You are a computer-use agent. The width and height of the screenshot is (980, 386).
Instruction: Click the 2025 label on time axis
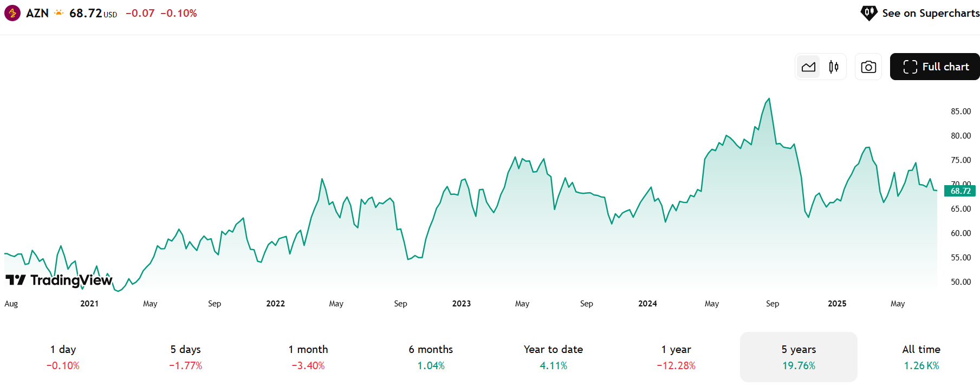[837, 304]
